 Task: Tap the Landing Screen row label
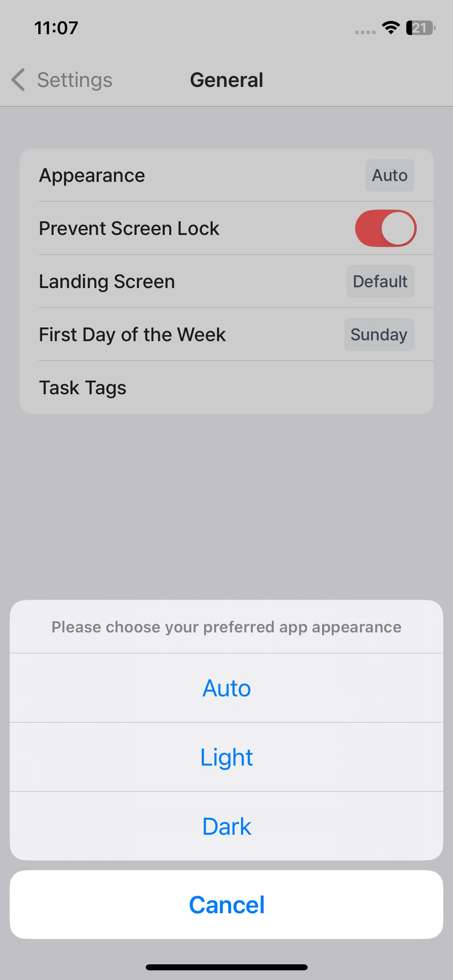click(107, 282)
